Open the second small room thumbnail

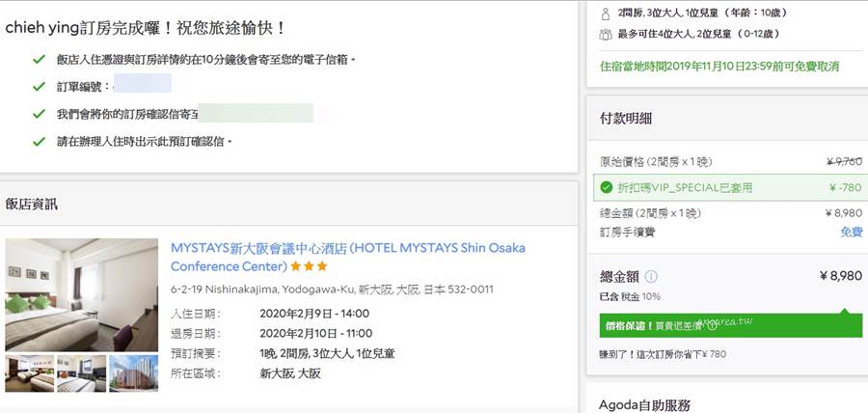[81, 373]
